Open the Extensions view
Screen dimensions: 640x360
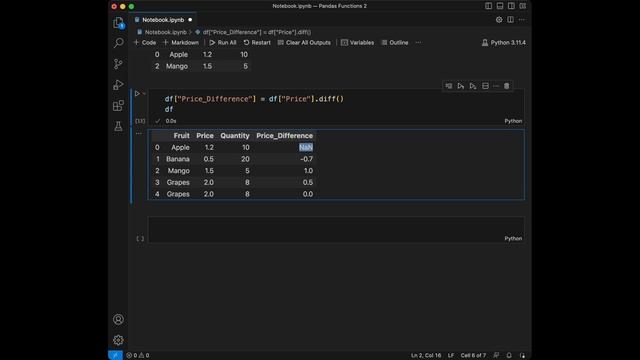(118, 106)
